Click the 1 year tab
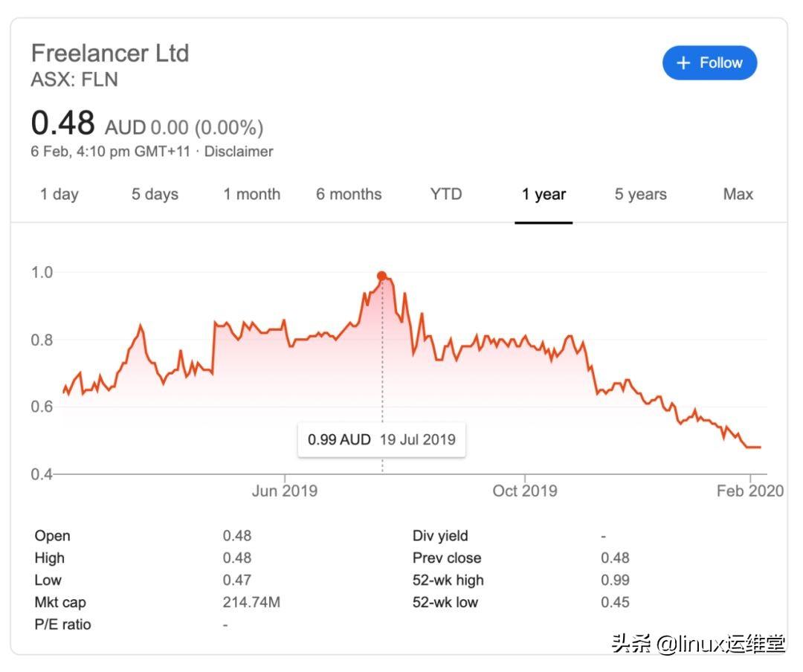This screenshot has height=672, width=803. (x=544, y=194)
